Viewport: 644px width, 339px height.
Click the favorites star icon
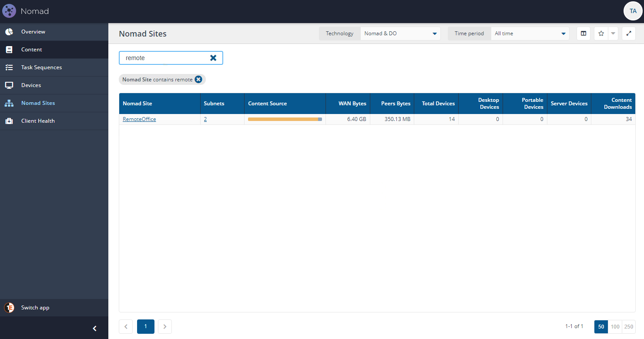(601, 34)
